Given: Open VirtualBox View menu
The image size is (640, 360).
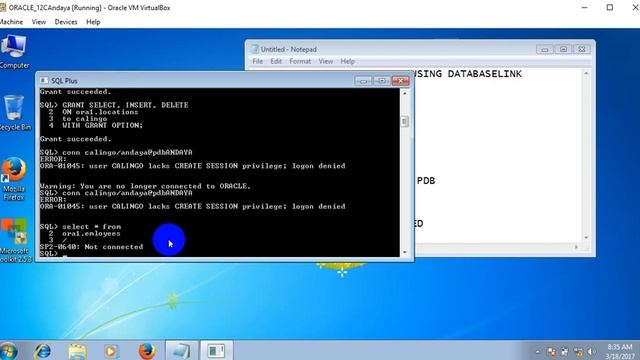Looking at the screenshot, I should (39, 22).
